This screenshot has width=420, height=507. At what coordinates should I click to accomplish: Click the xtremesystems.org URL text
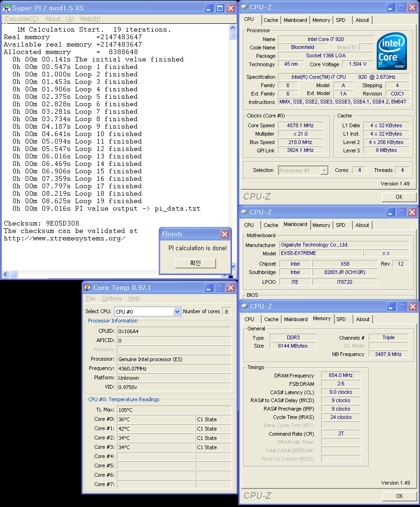(64, 239)
